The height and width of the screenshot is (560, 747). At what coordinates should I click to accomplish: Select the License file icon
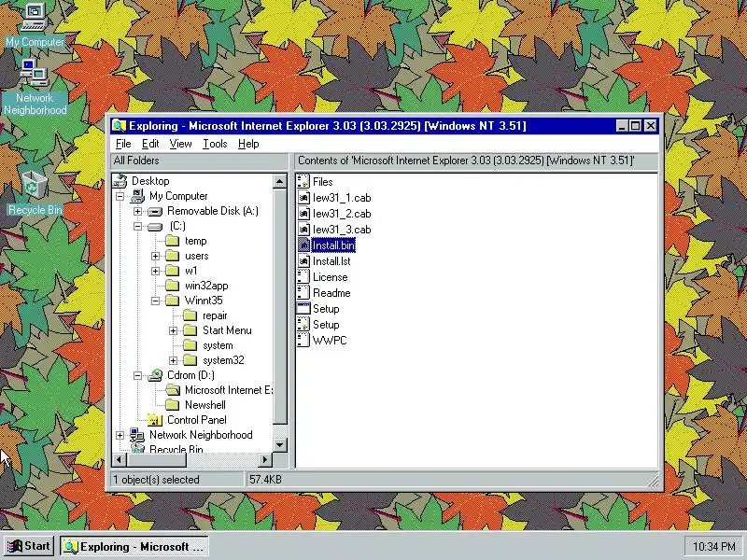pos(303,277)
